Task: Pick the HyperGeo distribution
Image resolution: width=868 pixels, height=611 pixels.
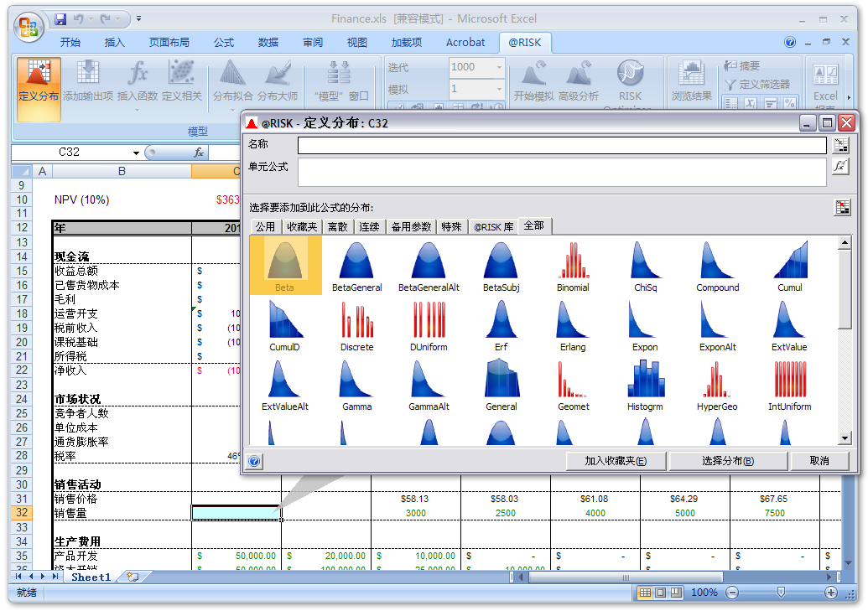Action: click(x=717, y=385)
